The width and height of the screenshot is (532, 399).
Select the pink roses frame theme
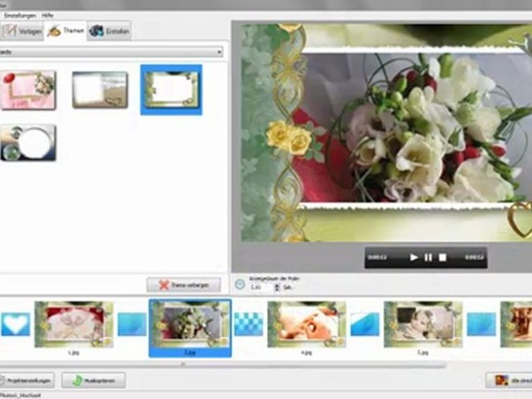click(x=28, y=90)
